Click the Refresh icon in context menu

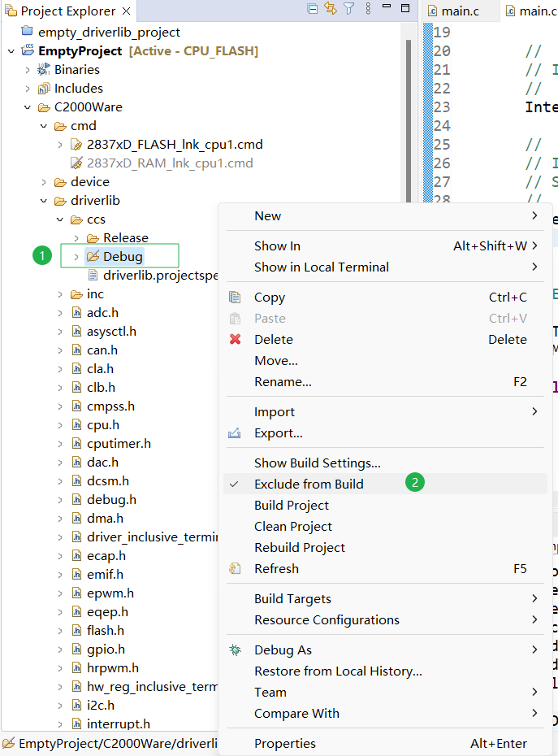[236, 569]
